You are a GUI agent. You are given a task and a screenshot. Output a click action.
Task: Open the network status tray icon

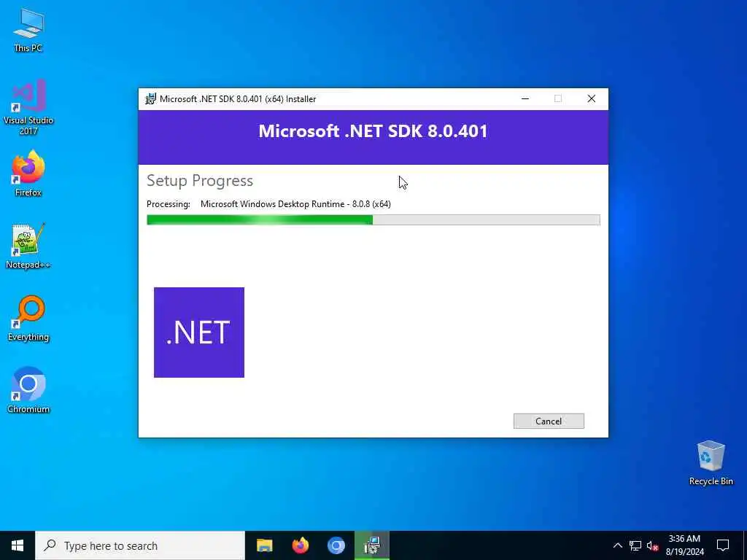coord(635,545)
